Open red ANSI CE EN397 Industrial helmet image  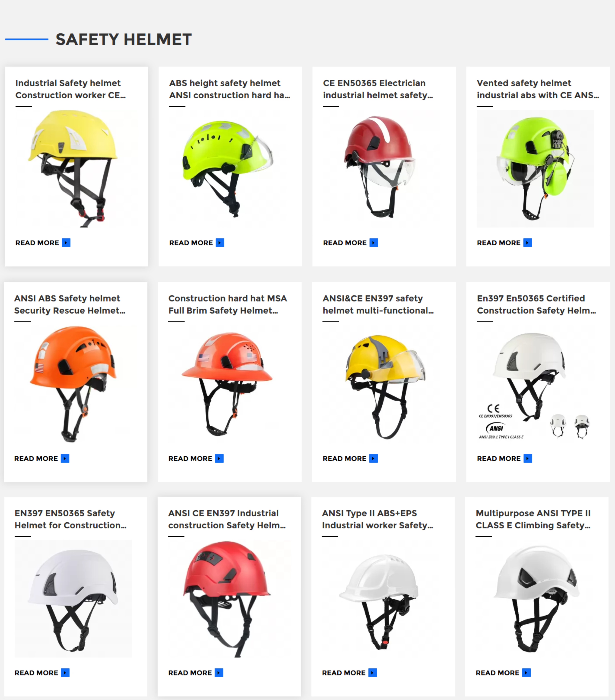pyautogui.click(x=227, y=599)
